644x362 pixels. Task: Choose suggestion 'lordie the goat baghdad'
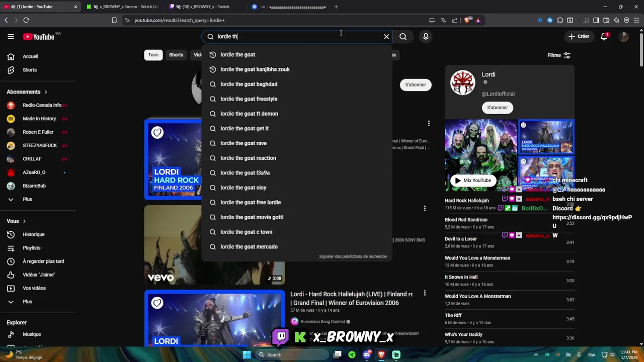(296, 84)
